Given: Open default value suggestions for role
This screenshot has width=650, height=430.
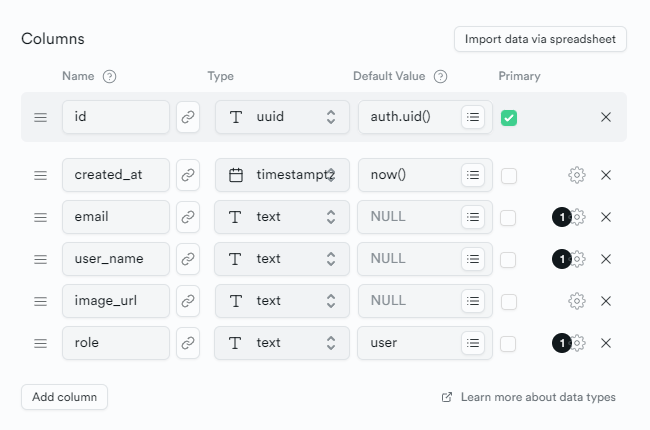Looking at the screenshot, I should [x=474, y=343].
